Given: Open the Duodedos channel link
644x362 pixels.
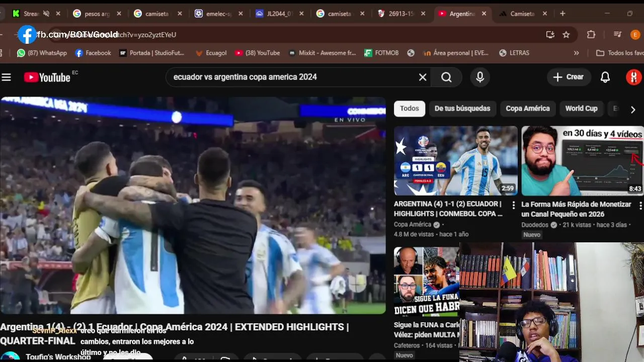Looking at the screenshot, I should pos(535,225).
